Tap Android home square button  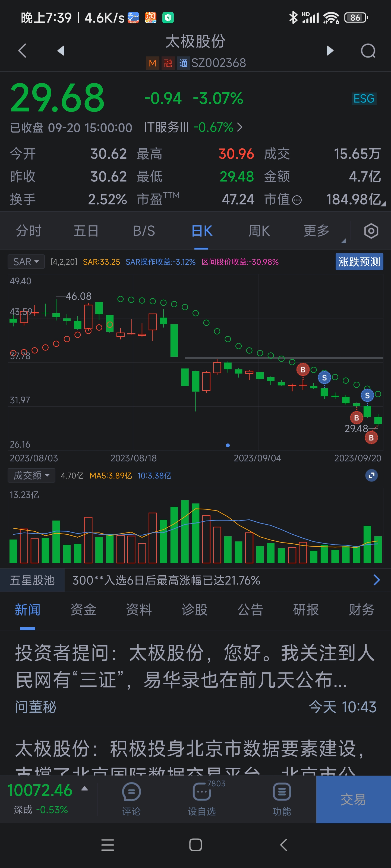tap(196, 845)
